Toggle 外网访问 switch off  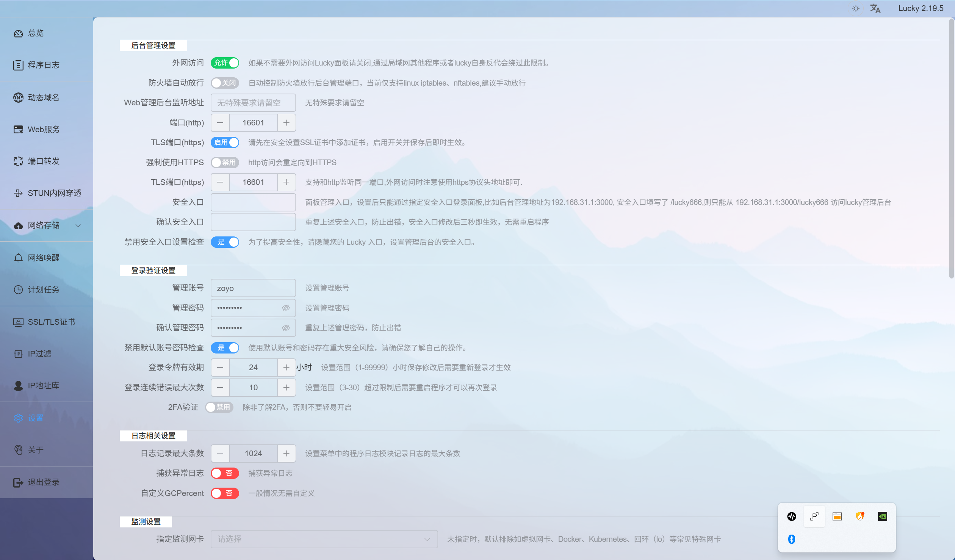[225, 63]
